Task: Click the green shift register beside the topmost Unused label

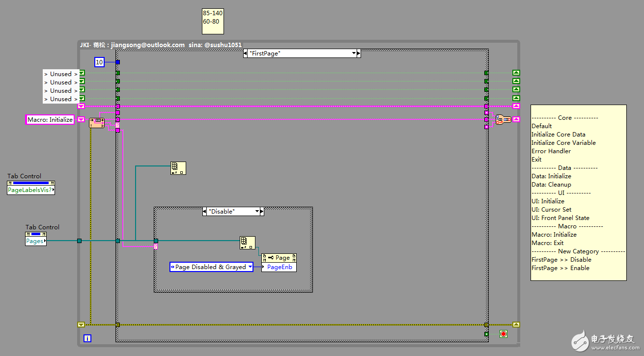Action: point(82,74)
